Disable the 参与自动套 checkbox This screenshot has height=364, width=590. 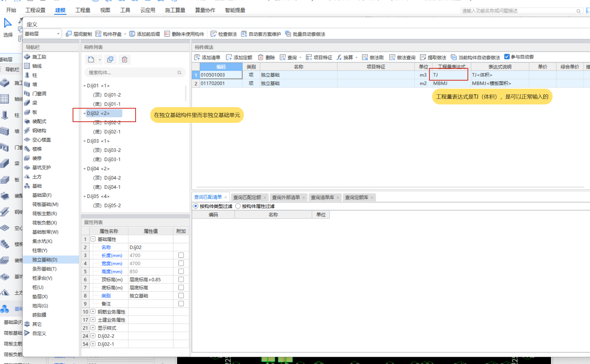507,57
